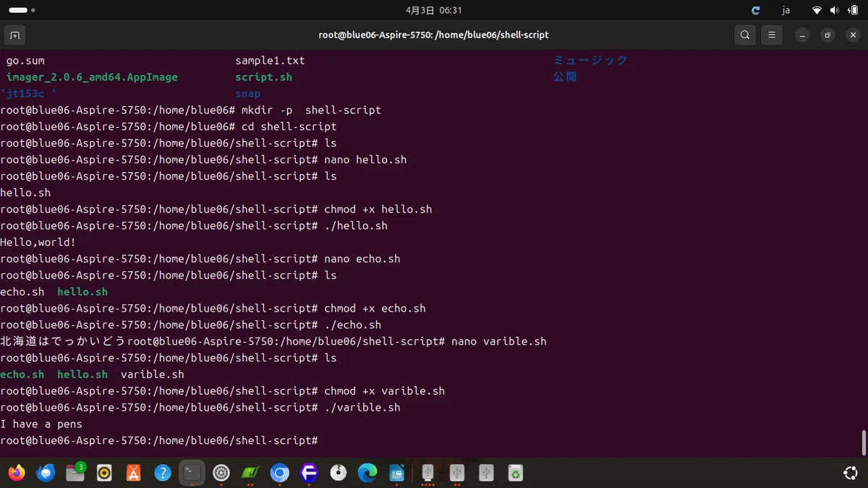868x488 pixels.
Task: Open the volume speaker indicator
Action: coord(835,10)
